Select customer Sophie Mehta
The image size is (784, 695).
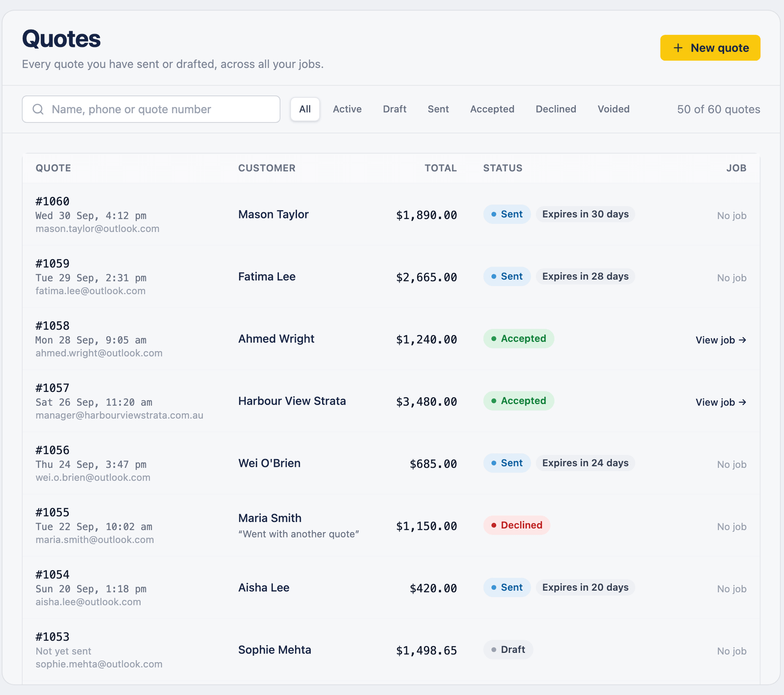click(x=275, y=650)
